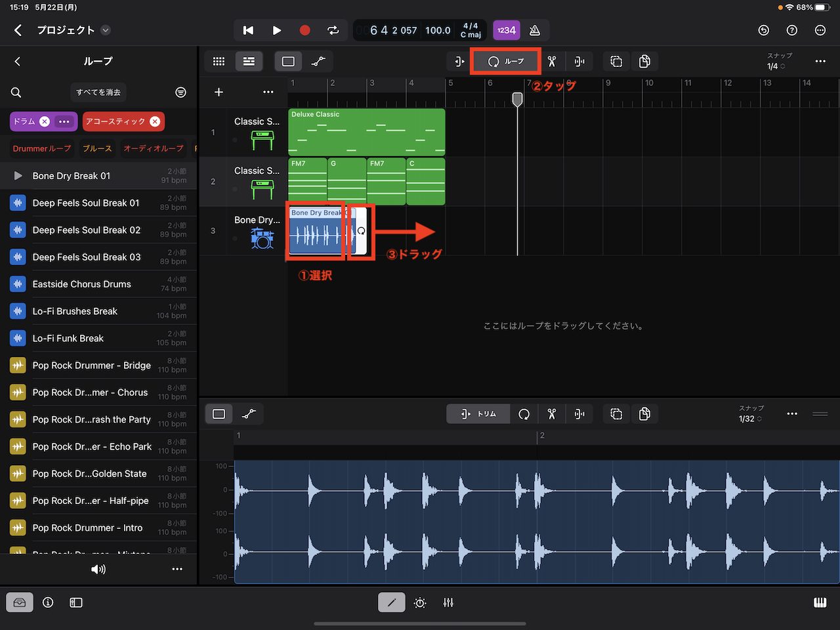Remove the アコースティック filter tag
The image size is (840, 630).
(x=155, y=121)
